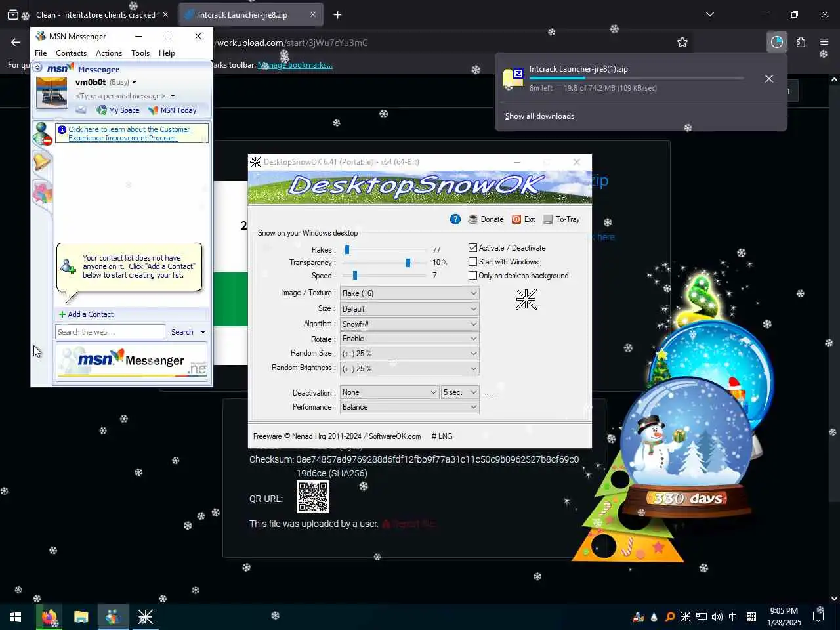Click the Manage bookmarks link

coord(295,65)
